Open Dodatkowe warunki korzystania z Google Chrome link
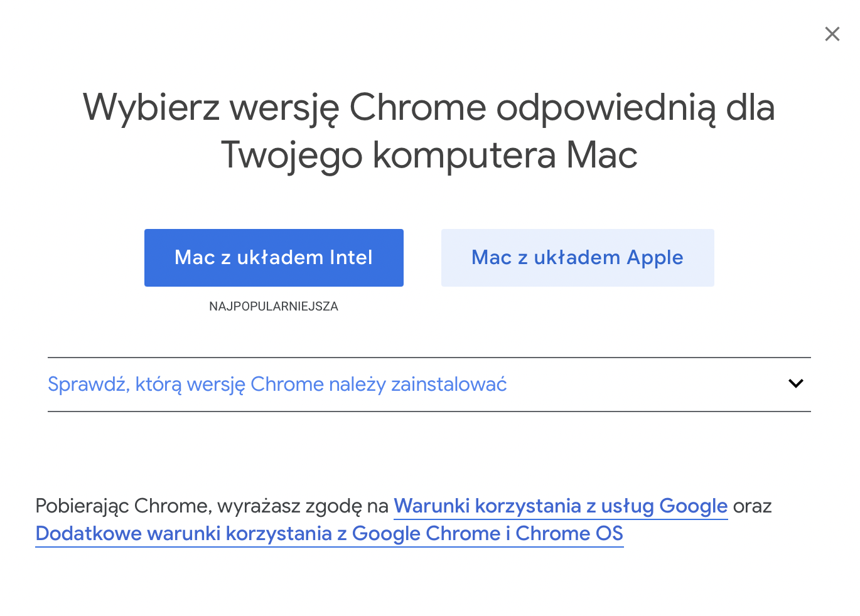The height and width of the screenshot is (616, 860). (x=330, y=534)
